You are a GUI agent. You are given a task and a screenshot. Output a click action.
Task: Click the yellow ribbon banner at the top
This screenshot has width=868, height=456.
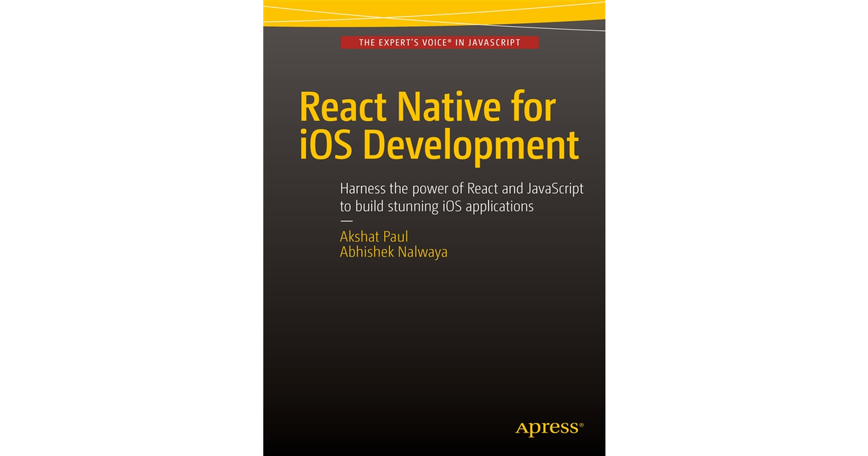434,11
